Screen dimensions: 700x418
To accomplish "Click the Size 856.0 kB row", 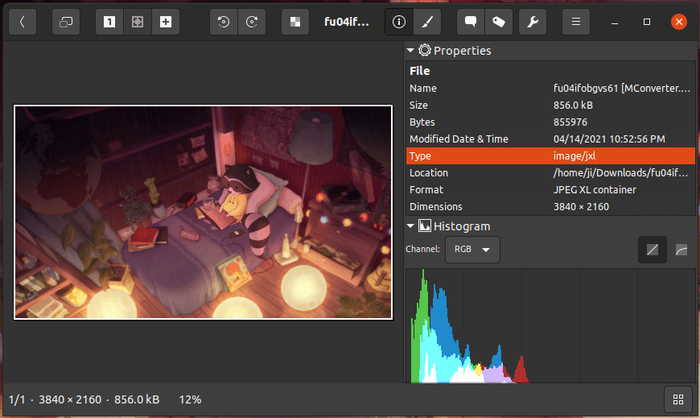I will [550, 105].
